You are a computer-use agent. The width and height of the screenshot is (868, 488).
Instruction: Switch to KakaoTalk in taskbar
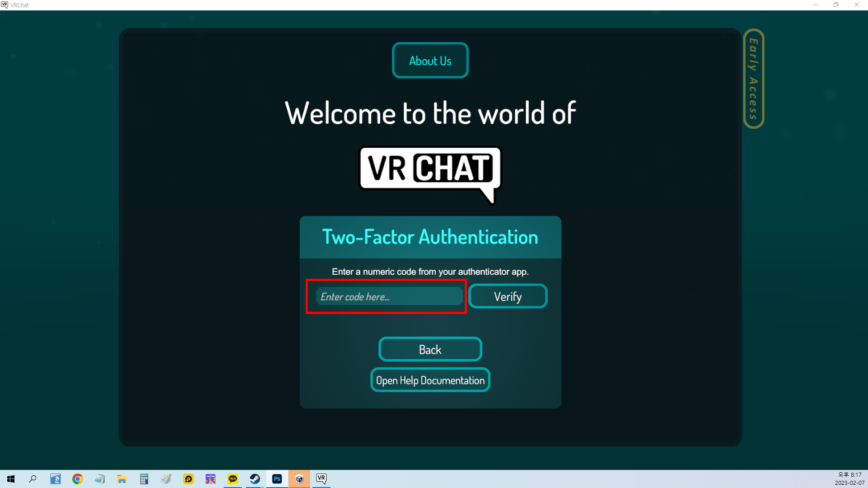[x=232, y=479]
